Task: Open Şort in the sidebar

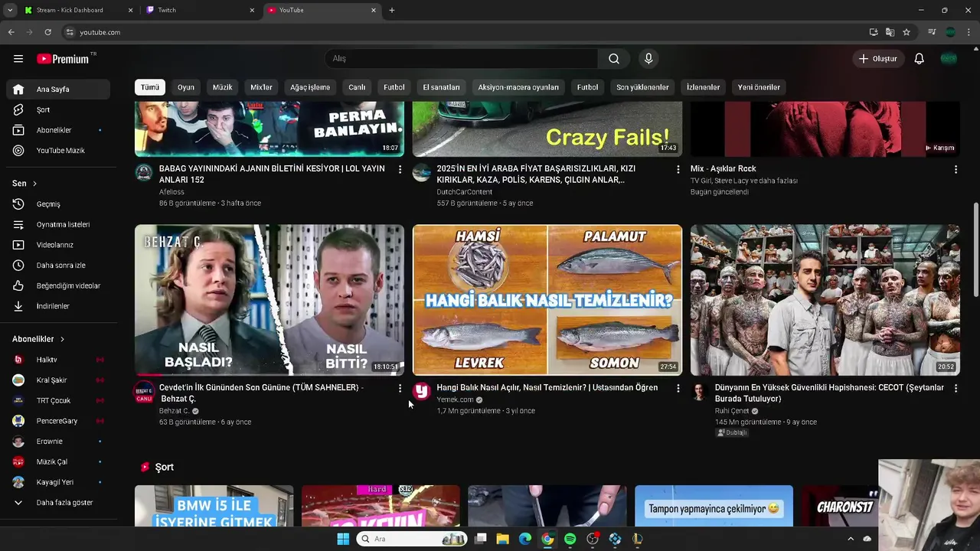Action: (x=58, y=109)
